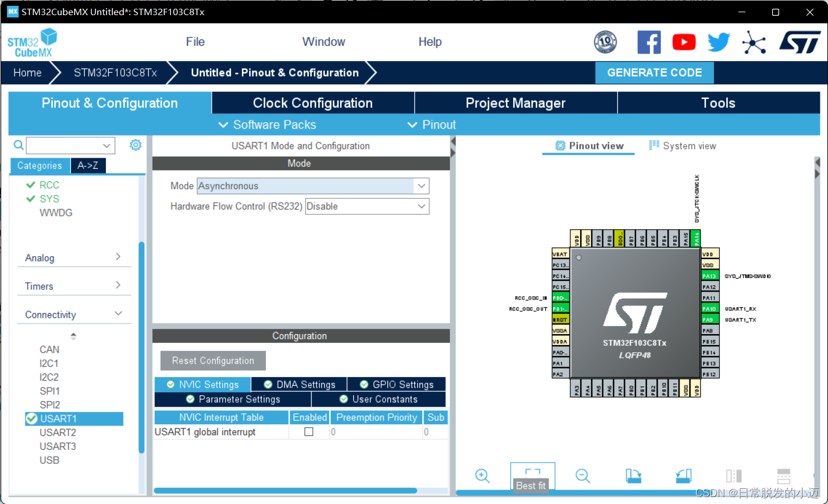Select the NVIC Settings tab
828x504 pixels.
(x=202, y=385)
